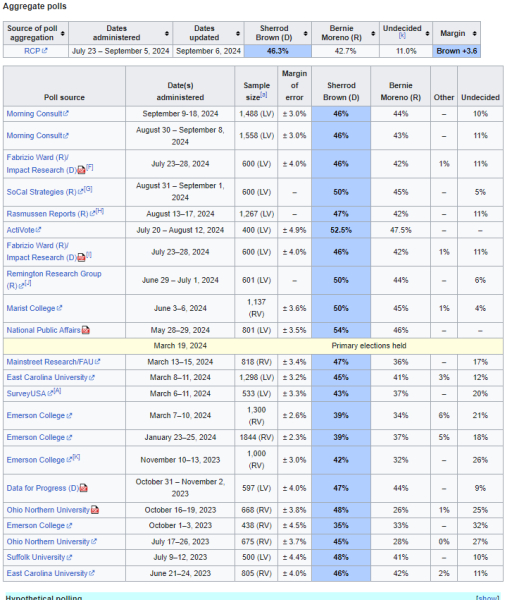Open Morning Consult August 30 – September 8 link

pyautogui.click(x=38, y=135)
